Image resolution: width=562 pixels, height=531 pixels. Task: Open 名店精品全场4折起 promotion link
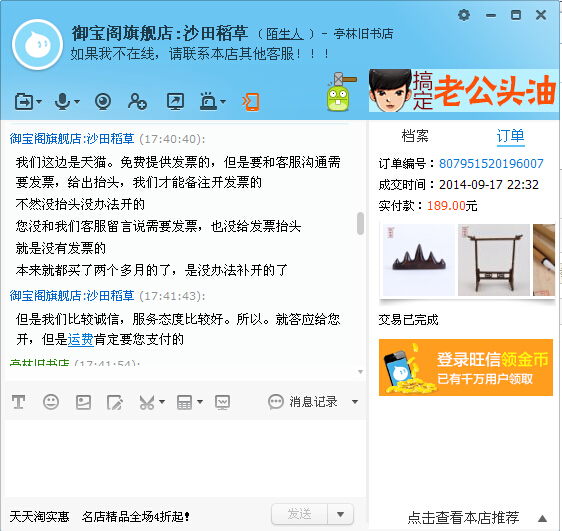point(136,516)
